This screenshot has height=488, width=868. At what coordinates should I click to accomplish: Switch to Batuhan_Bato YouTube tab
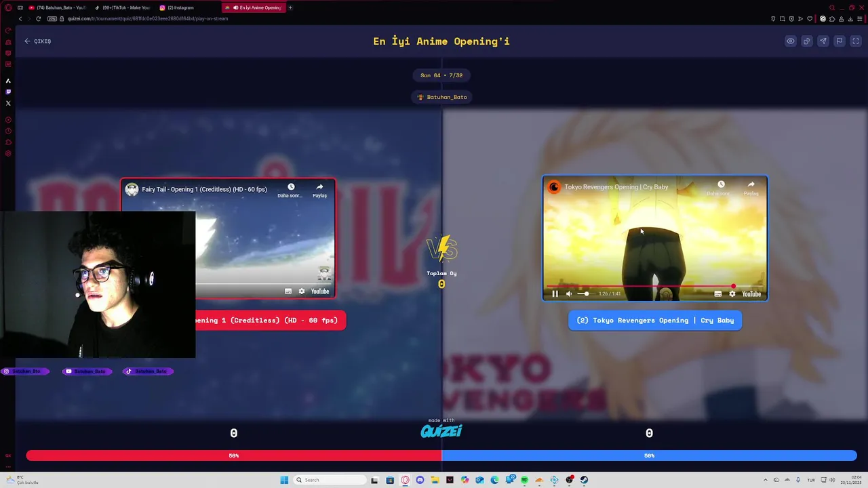(x=57, y=7)
